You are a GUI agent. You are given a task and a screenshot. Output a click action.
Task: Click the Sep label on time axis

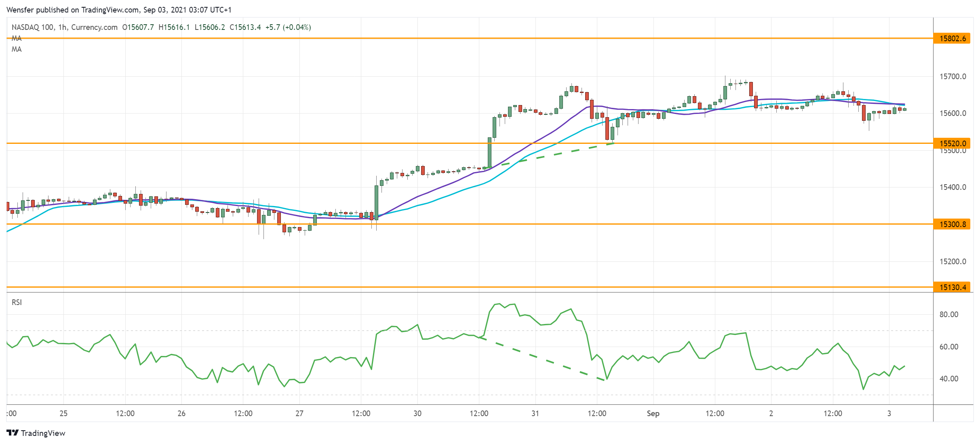pyautogui.click(x=653, y=413)
